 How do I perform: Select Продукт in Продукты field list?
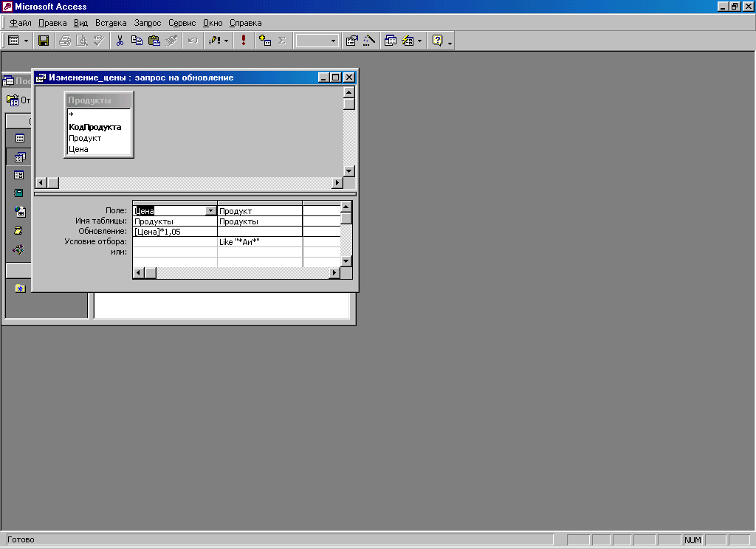85,138
